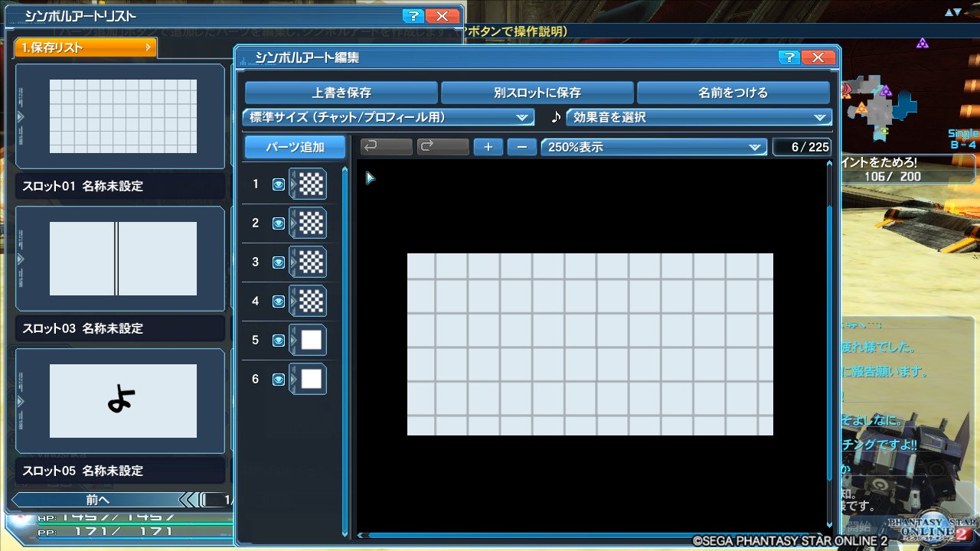Viewport: 980px width, 551px height.
Task: Zoom out with the minus button
Action: point(522,146)
